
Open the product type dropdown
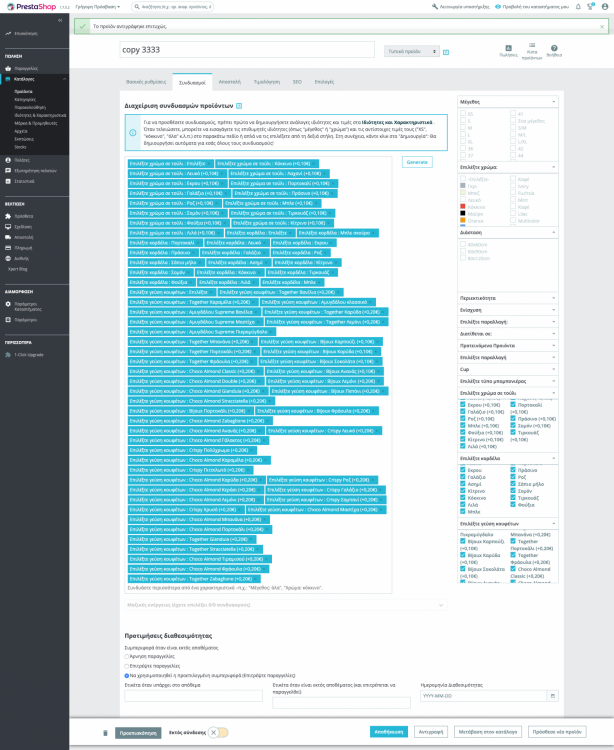[412, 51]
